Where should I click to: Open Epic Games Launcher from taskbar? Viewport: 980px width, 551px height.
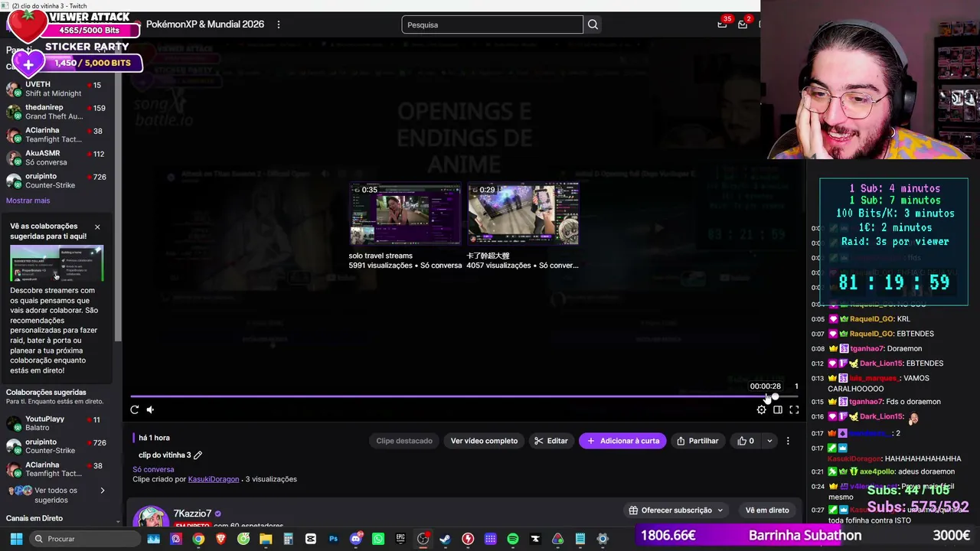click(400, 539)
